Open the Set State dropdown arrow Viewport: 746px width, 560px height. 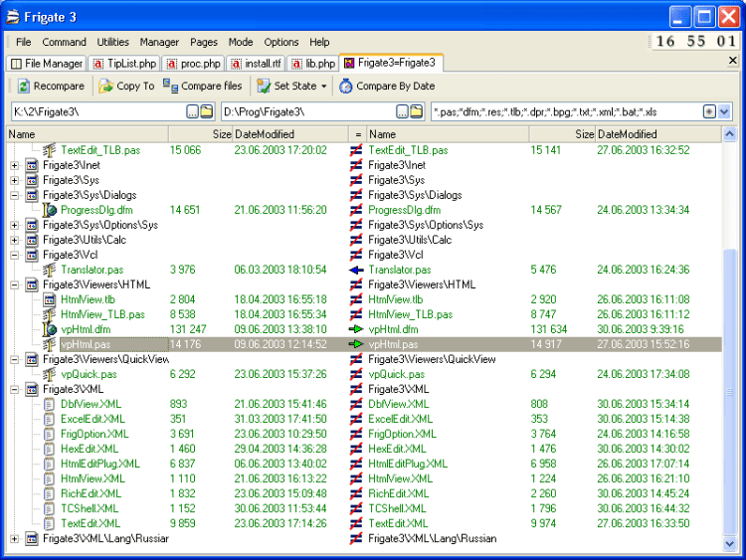[324, 87]
